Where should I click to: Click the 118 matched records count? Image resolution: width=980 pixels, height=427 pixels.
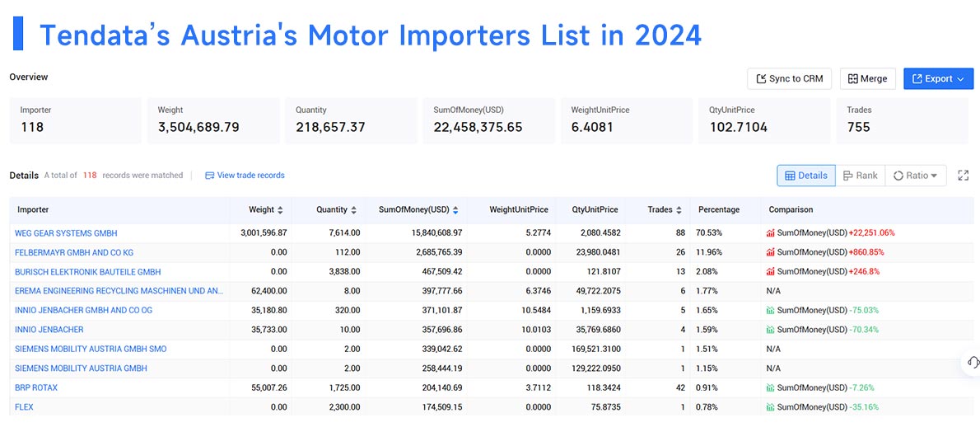pyautogui.click(x=90, y=176)
